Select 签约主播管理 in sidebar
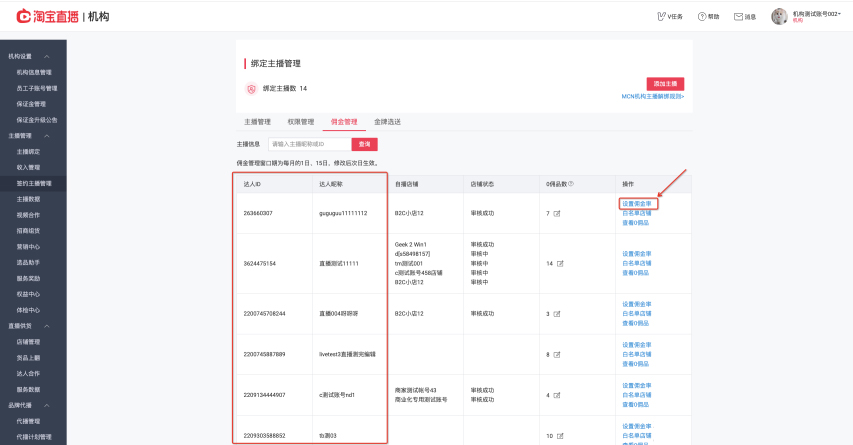 pos(34,183)
